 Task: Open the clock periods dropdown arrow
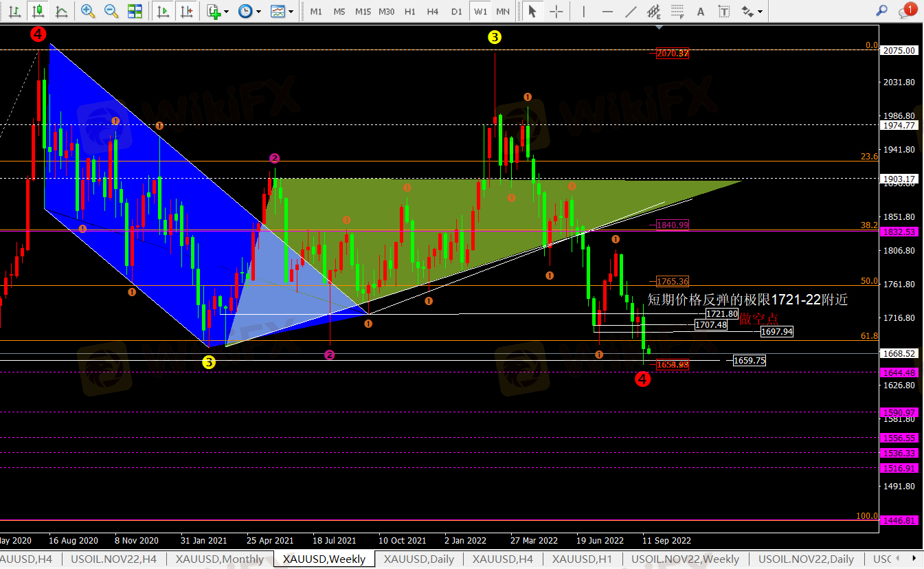259,12
